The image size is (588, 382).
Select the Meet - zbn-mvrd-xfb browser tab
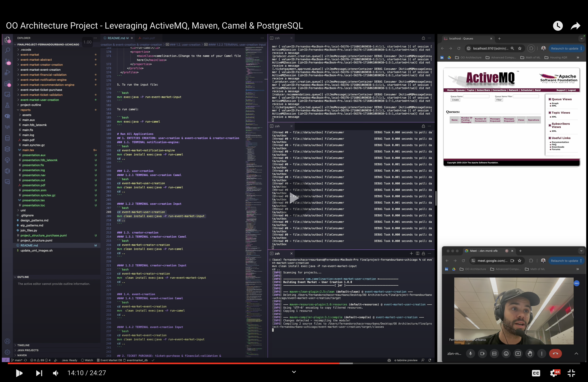(489, 251)
